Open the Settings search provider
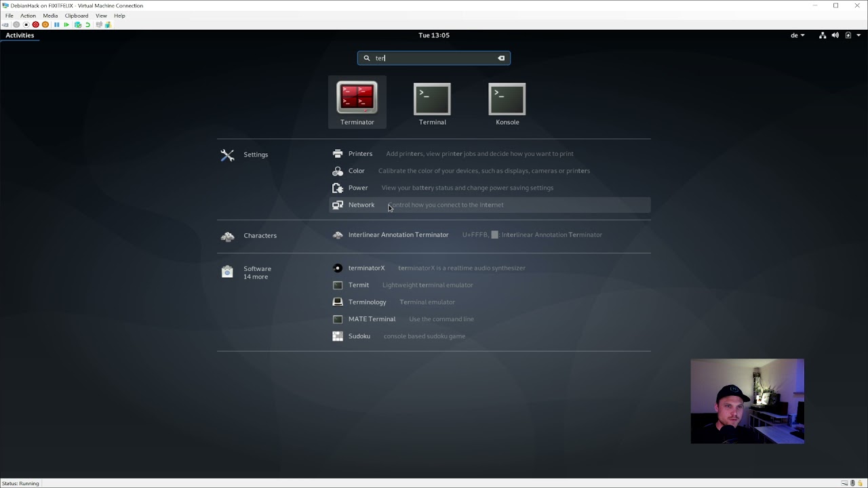The height and width of the screenshot is (488, 868). [x=245, y=155]
